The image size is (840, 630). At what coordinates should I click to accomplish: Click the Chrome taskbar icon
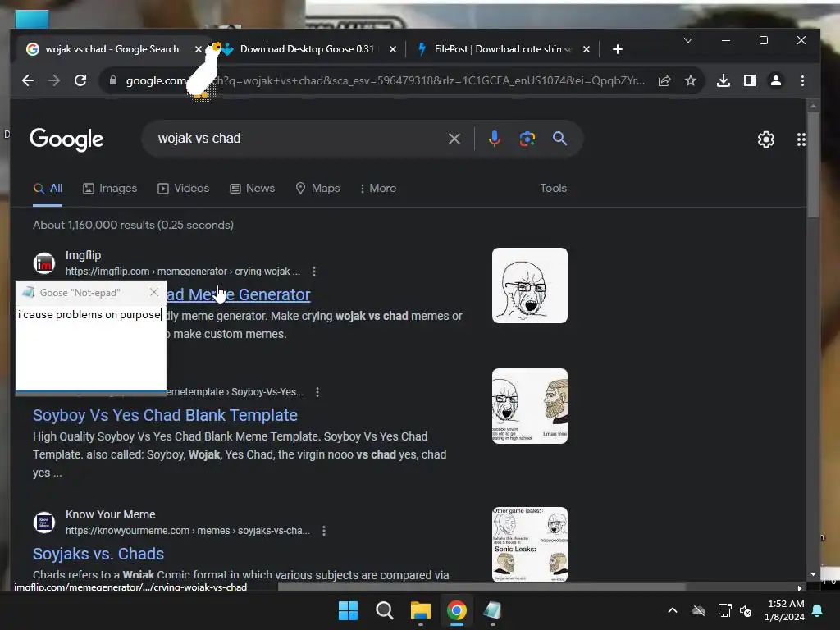[456, 610]
